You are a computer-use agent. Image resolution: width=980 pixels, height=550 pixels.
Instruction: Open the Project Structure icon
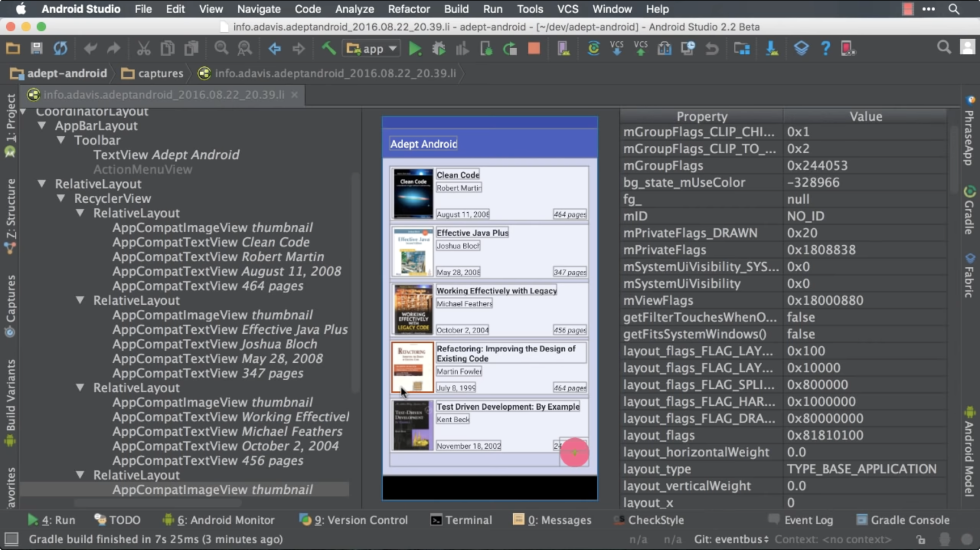pyautogui.click(x=741, y=48)
